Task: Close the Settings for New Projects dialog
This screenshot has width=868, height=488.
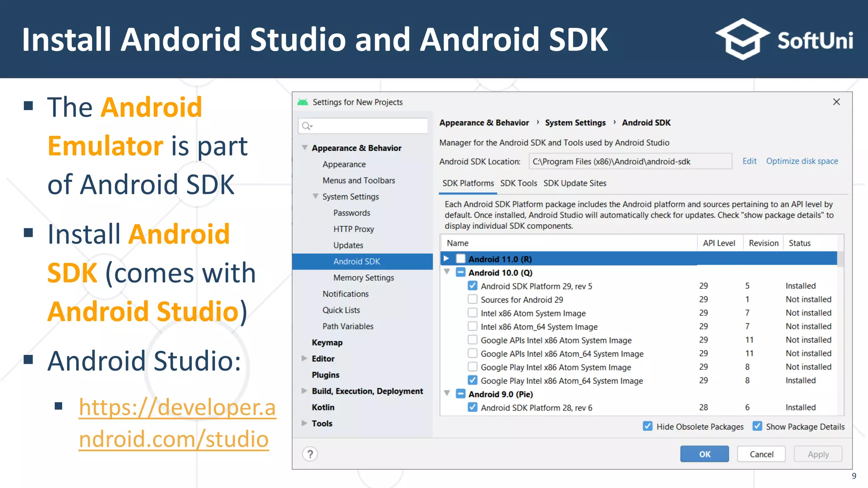Action: [836, 102]
